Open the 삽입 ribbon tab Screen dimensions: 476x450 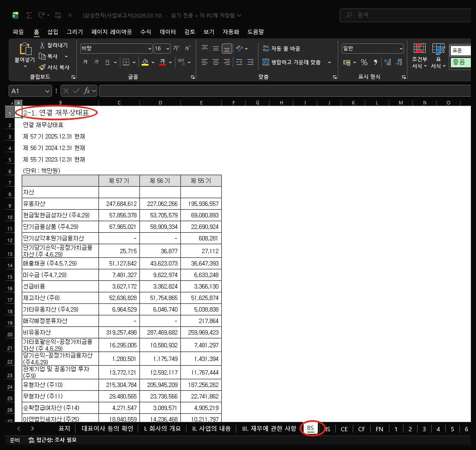coord(53,32)
